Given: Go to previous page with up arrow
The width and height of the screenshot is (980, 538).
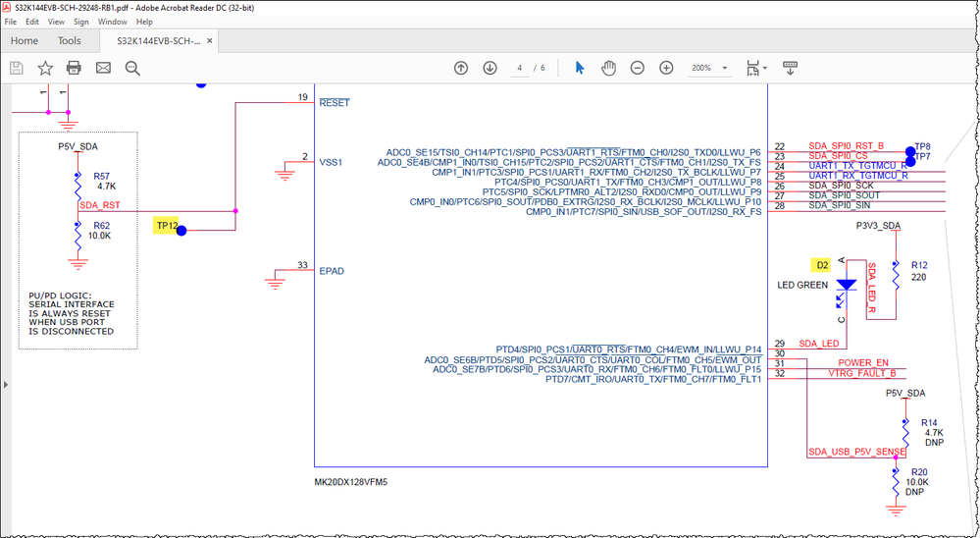Looking at the screenshot, I should (461, 68).
